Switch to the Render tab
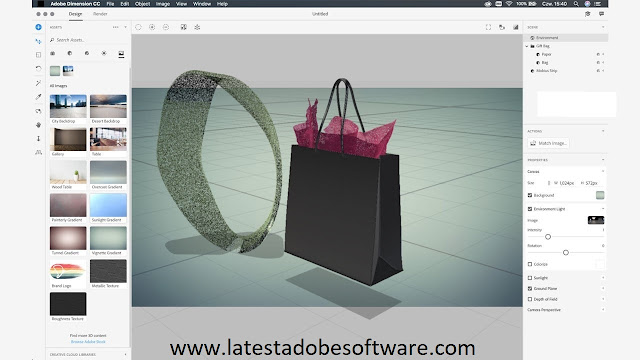 (x=100, y=14)
